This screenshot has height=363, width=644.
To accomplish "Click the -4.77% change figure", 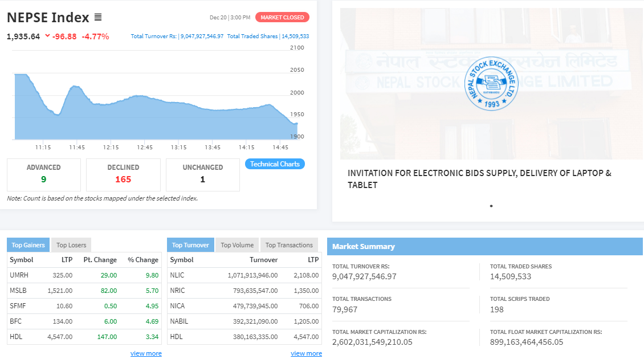I will (x=95, y=36).
